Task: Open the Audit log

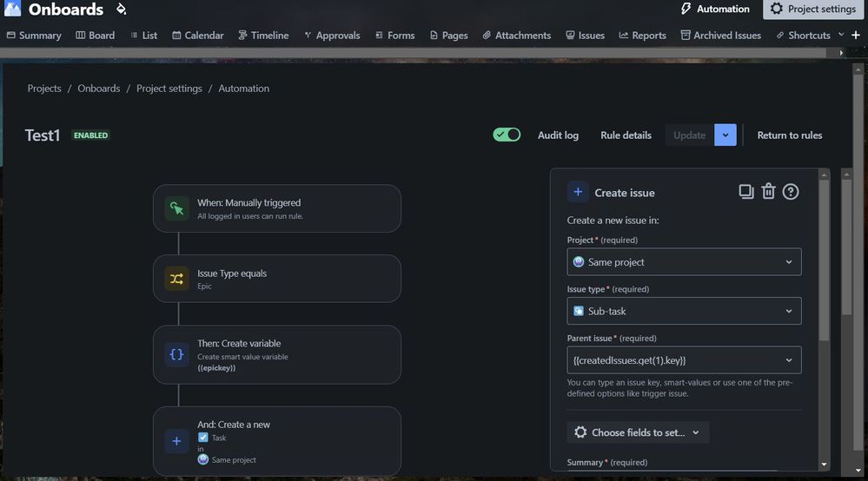Action: (558, 135)
